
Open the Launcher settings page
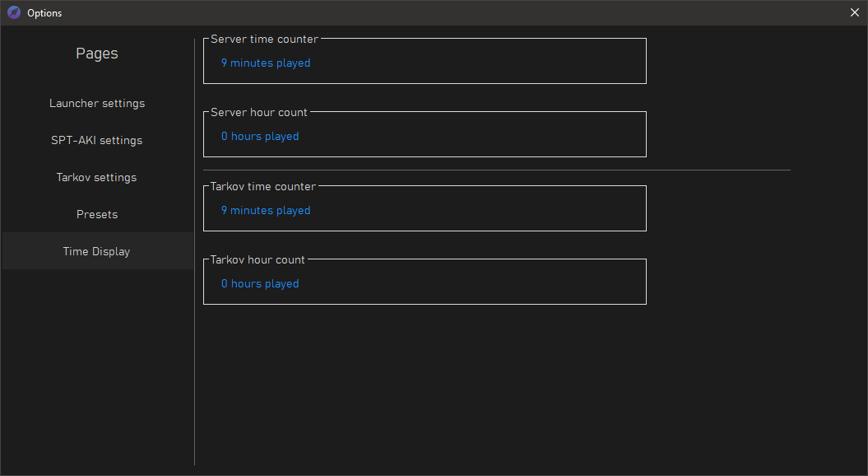coord(97,103)
